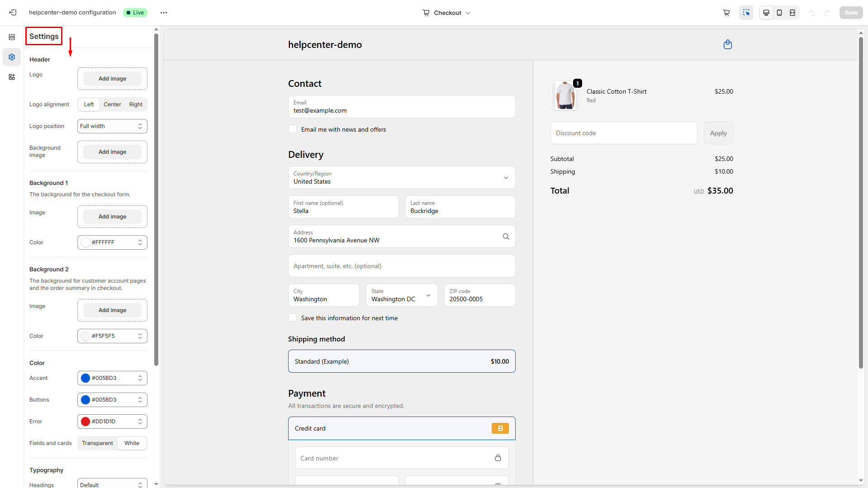Select White for Fields and cards
The height and width of the screenshot is (488, 868).
point(132,443)
